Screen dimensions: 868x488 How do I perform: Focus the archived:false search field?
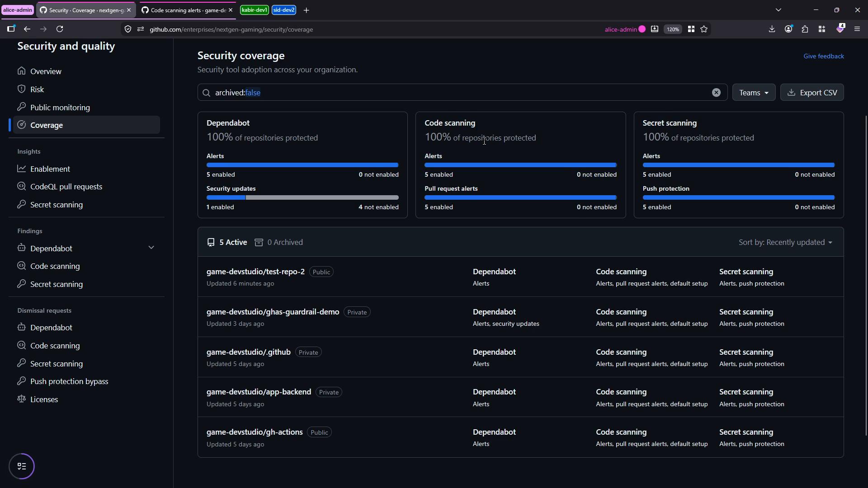coord(462,93)
